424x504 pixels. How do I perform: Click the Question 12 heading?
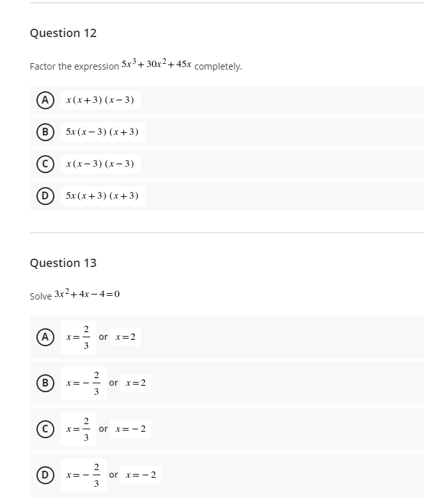click(63, 33)
